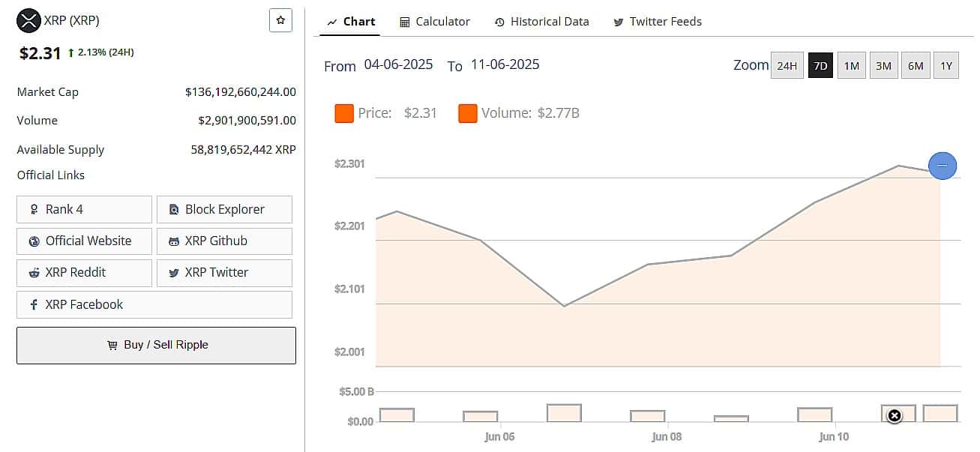Set chart zoom to 1M

click(x=851, y=65)
